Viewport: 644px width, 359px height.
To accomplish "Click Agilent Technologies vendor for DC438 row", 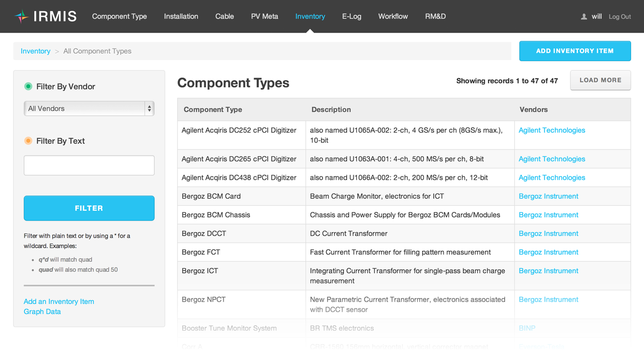I will [552, 178].
